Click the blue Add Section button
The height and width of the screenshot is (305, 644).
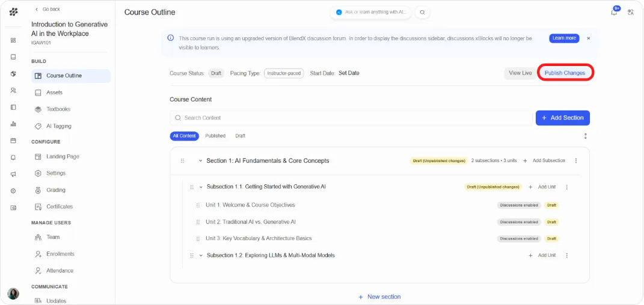(x=563, y=118)
